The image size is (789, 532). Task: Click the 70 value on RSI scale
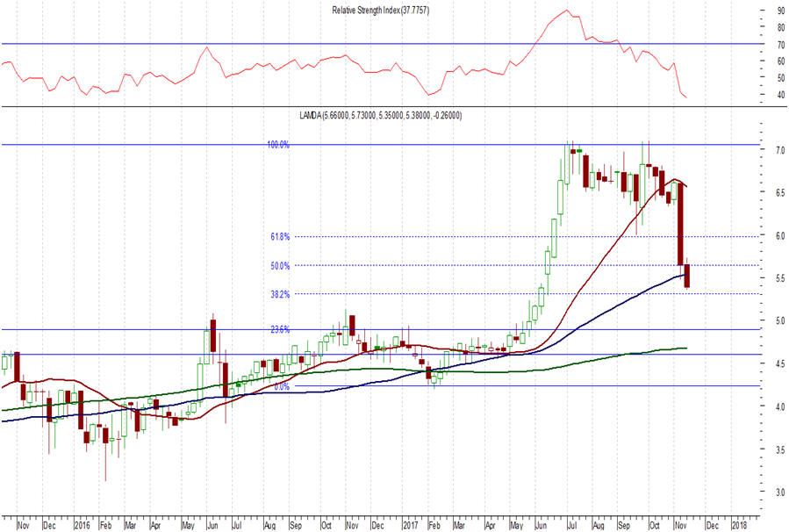755,44
